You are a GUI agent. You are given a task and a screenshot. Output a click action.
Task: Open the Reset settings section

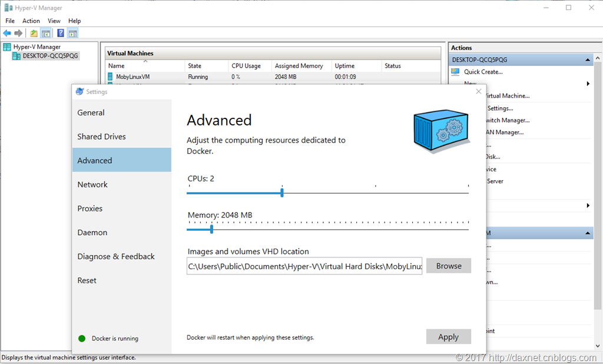[x=121, y=280]
